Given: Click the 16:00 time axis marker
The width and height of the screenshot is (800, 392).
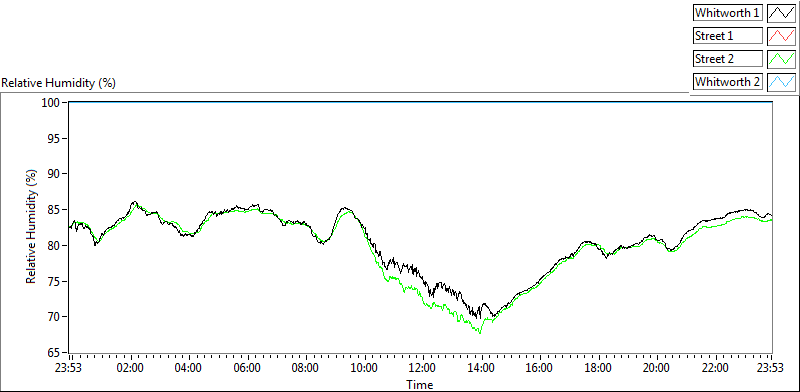Looking at the screenshot, I should (539, 368).
